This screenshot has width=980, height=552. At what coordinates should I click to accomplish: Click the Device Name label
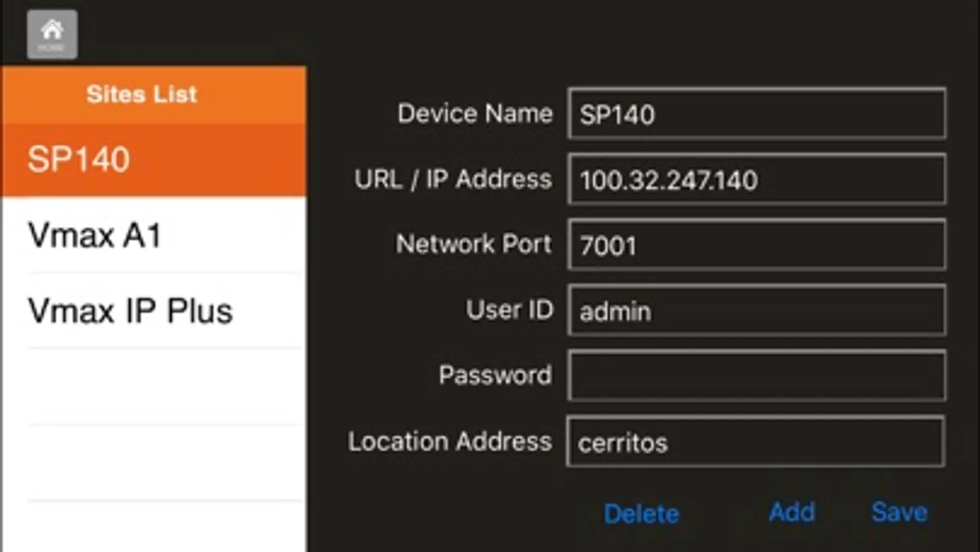pos(475,114)
